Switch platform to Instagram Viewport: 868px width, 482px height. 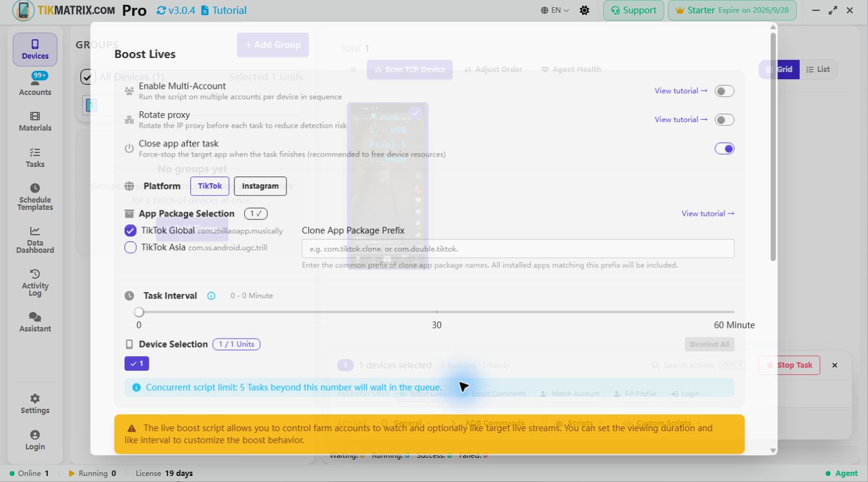pos(260,186)
